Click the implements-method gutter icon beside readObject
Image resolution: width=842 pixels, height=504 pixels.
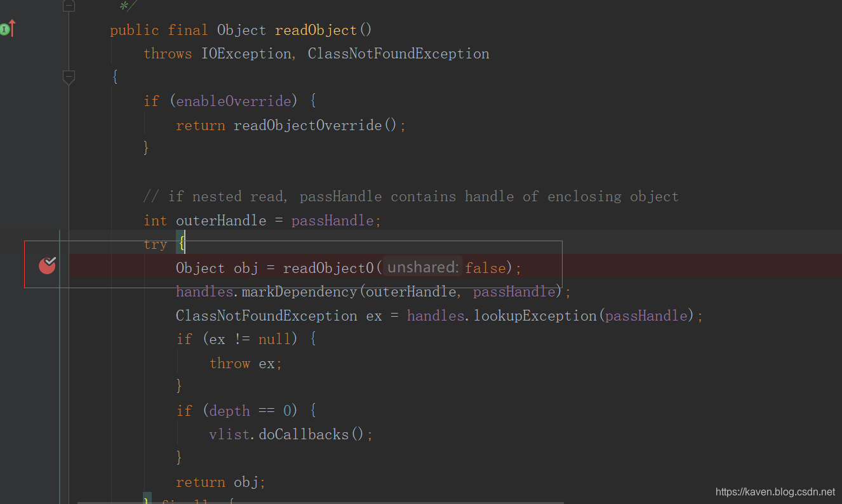tap(8, 29)
